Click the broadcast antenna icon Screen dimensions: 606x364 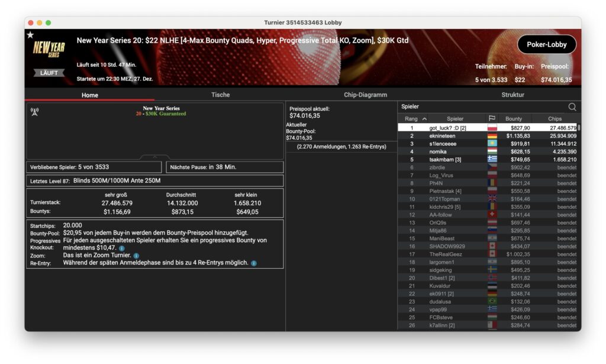34,111
